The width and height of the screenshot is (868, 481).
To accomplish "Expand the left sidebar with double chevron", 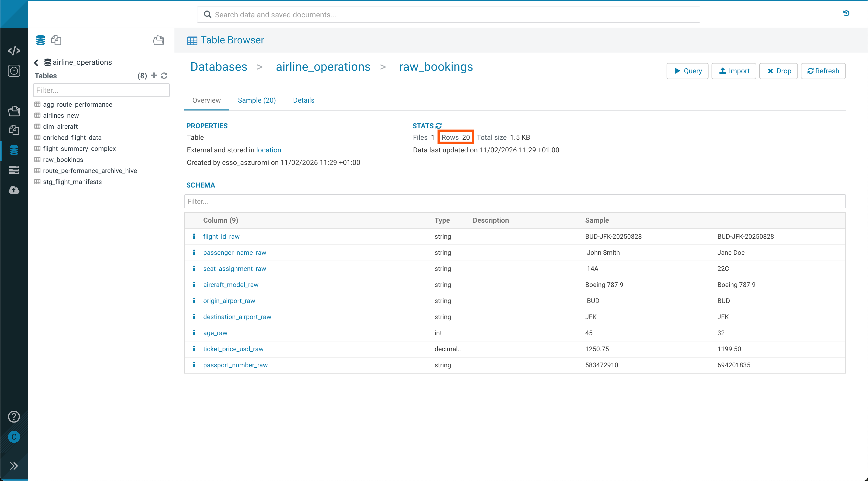I will [14, 466].
